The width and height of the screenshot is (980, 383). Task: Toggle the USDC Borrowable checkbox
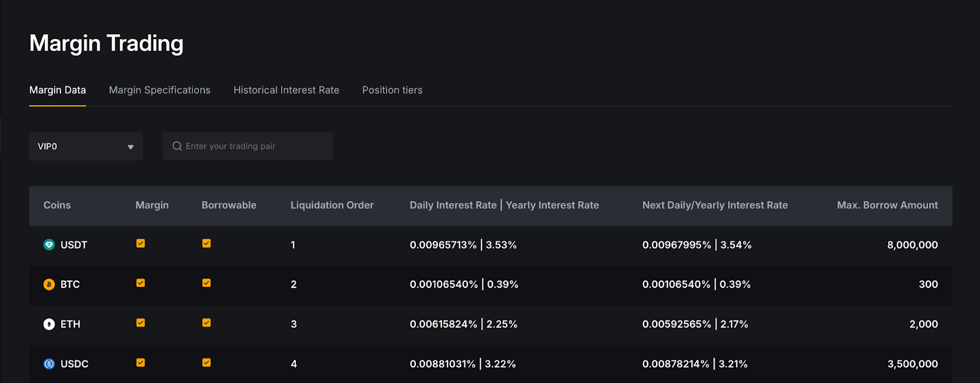(206, 363)
